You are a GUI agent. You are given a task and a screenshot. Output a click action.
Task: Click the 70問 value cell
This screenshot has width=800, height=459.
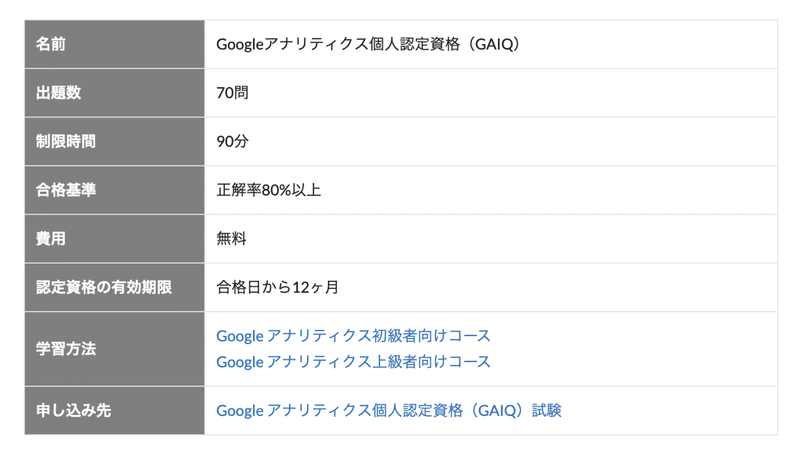tap(491, 93)
